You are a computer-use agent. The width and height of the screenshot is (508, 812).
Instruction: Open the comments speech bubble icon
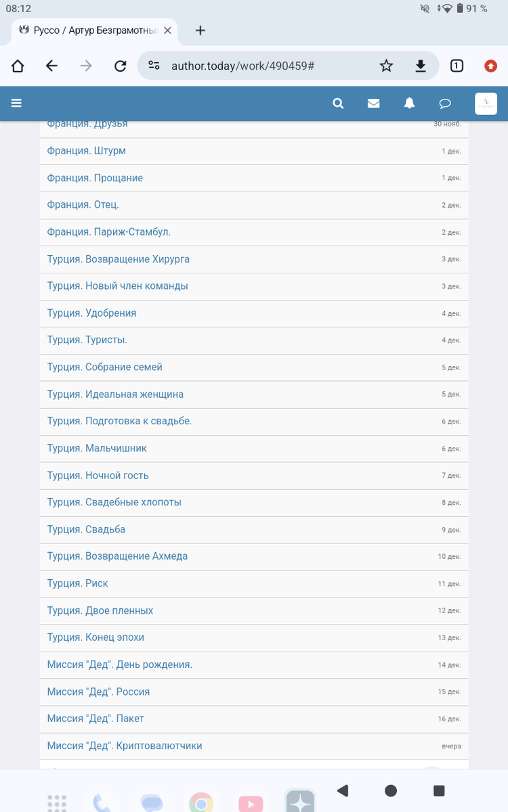[x=445, y=104]
